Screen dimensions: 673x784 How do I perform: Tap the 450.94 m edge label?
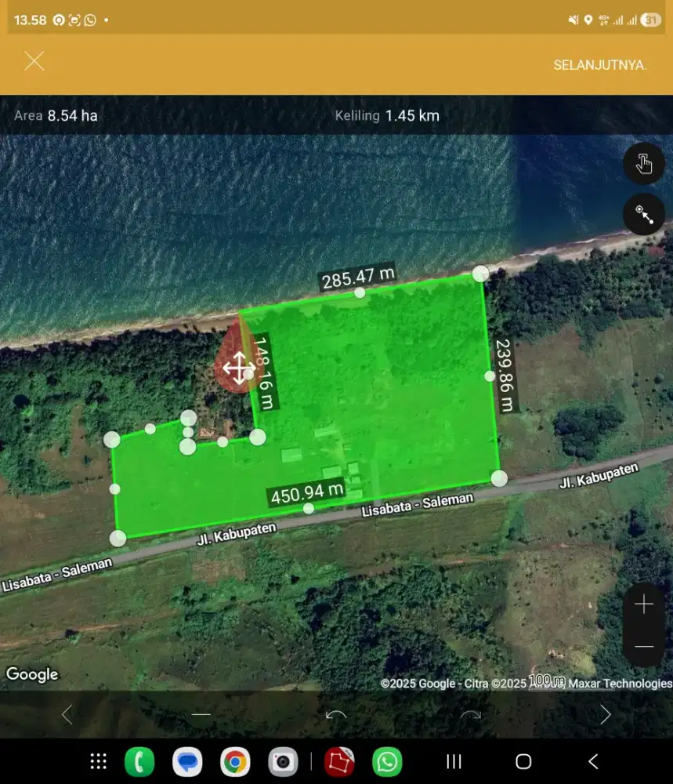(x=307, y=494)
